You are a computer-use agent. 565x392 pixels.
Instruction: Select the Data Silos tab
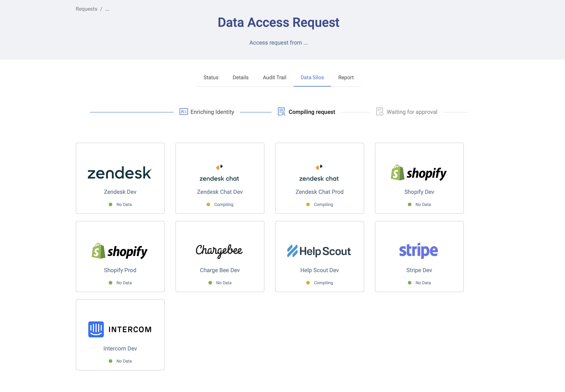point(312,78)
